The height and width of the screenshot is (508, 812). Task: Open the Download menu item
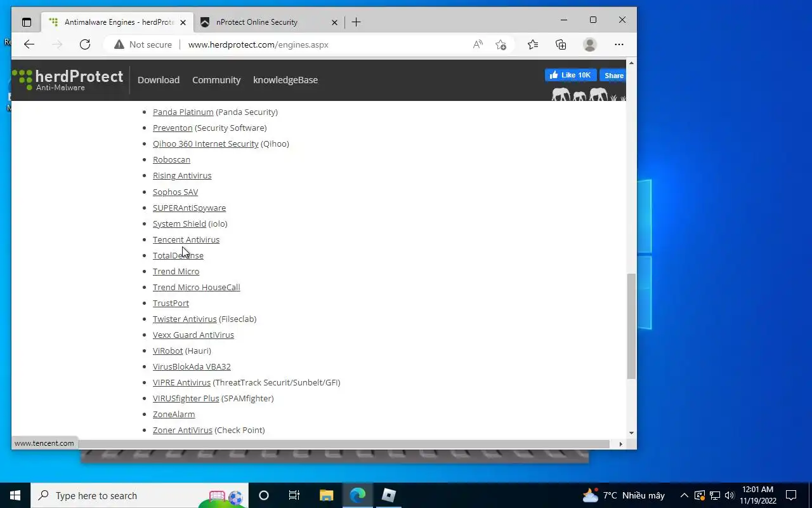pyautogui.click(x=159, y=80)
